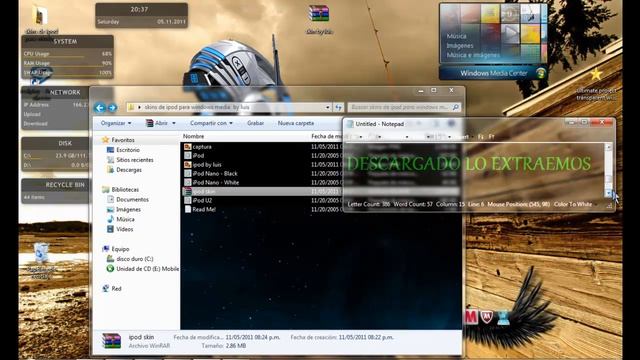Click the Explorer address bar path

229,107
